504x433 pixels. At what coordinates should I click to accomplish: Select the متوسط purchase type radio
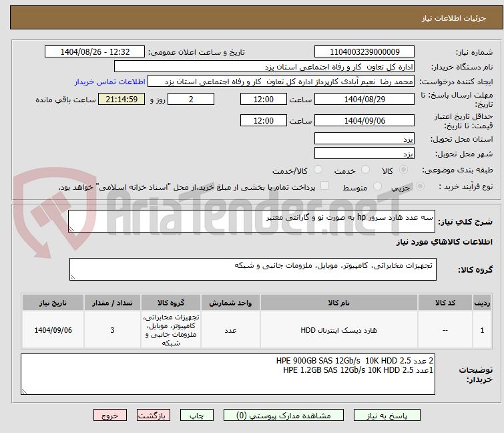[x=377, y=186]
